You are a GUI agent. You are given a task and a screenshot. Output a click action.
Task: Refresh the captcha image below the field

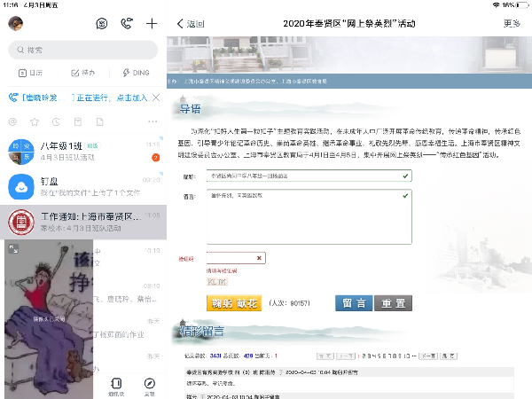click(217, 282)
